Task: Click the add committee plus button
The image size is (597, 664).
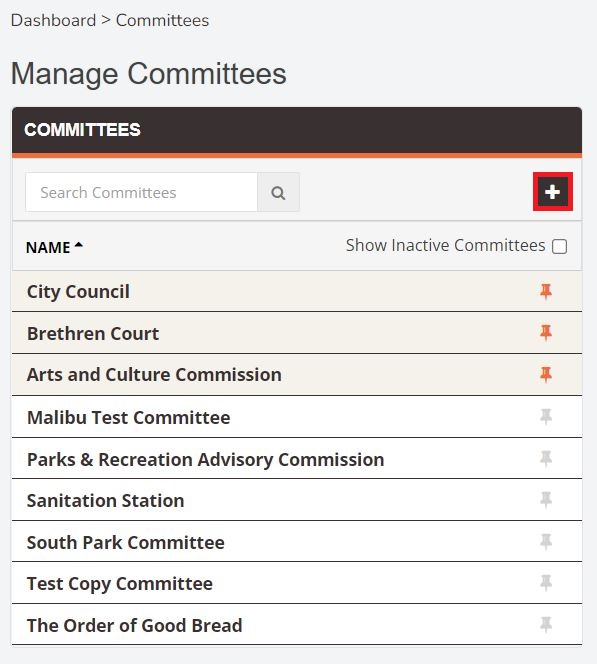Action: (x=553, y=192)
